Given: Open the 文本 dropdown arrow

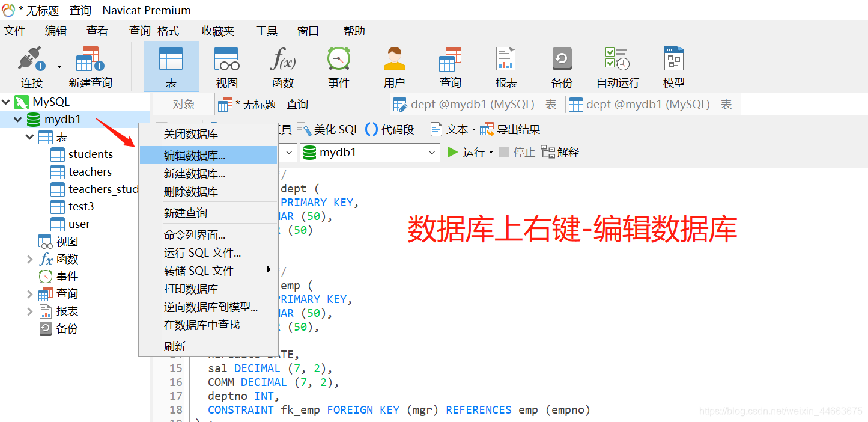Looking at the screenshot, I should click(x=474, y=129).
